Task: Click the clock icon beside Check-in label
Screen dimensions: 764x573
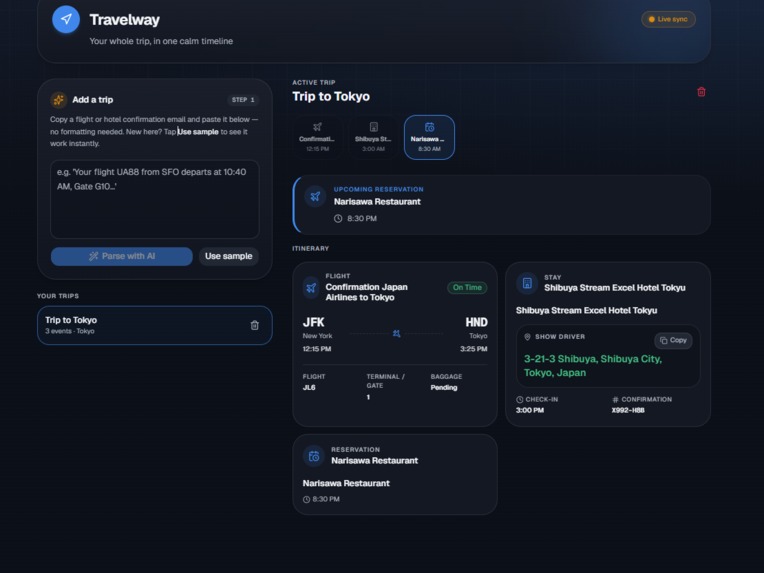Action: click(x=519, y=400)
